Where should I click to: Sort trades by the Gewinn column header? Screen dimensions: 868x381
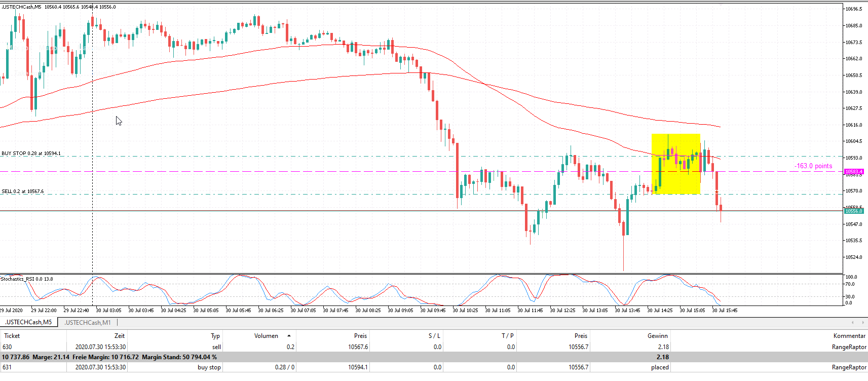coord(658,336)
